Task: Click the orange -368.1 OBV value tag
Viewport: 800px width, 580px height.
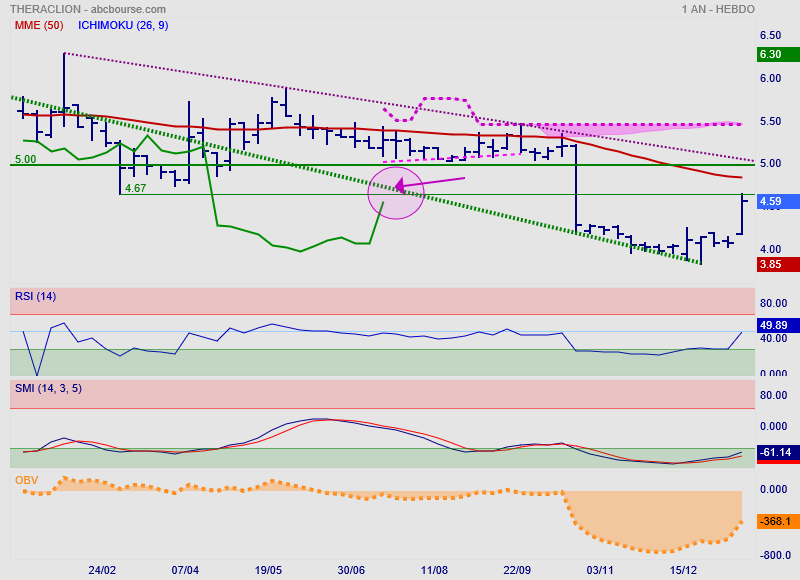Action: pyautogui.click(x=778, y=521)
